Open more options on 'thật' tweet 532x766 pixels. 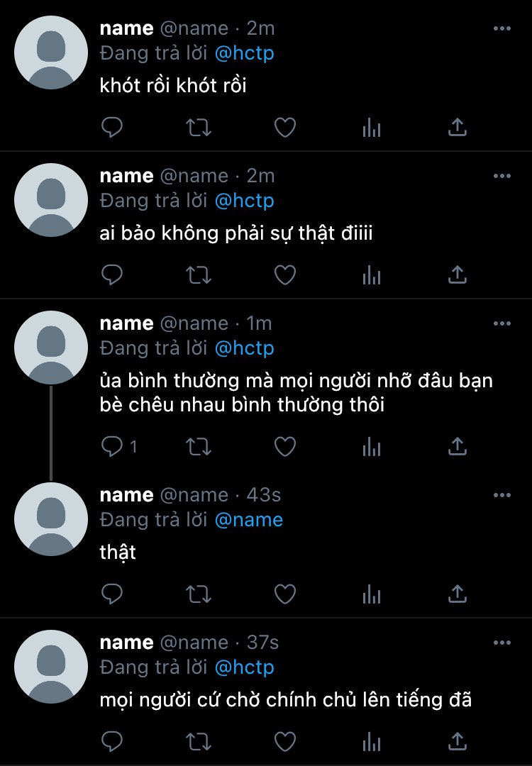point(501,495)
